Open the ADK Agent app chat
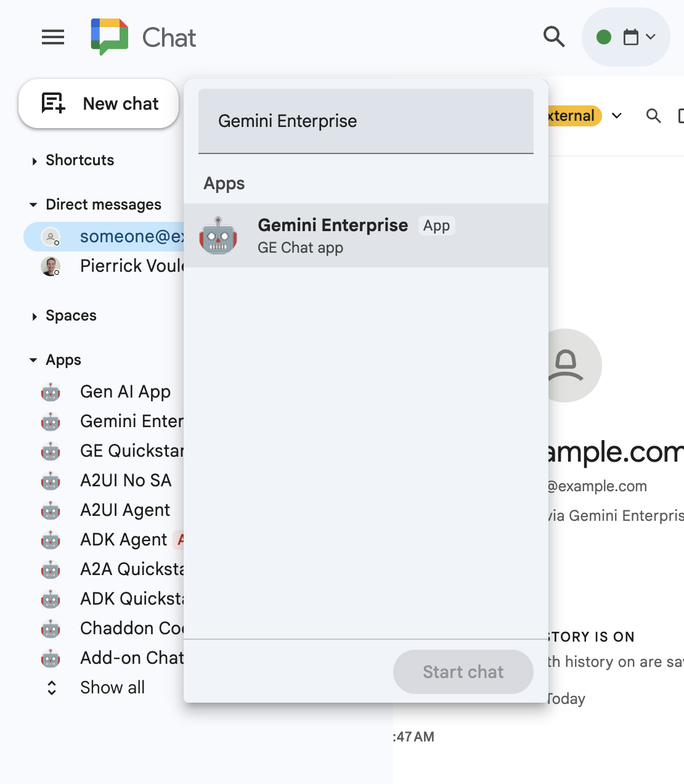The width and height of the screenshot is (684, 784). click(123, 540)
